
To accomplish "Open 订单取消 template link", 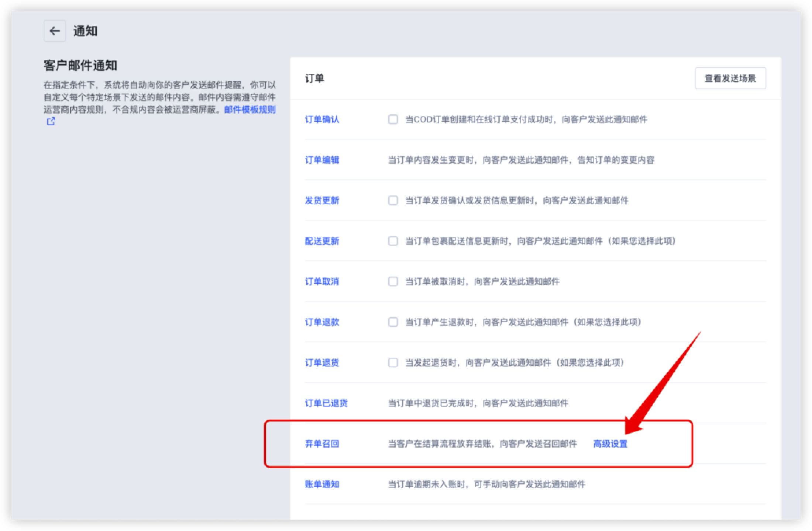I will point(322,282).
